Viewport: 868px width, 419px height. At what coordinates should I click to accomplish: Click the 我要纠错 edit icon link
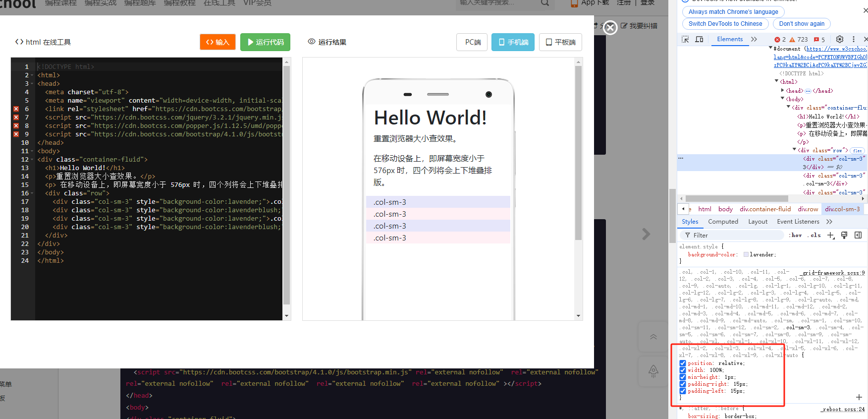(x=639, y=26)
